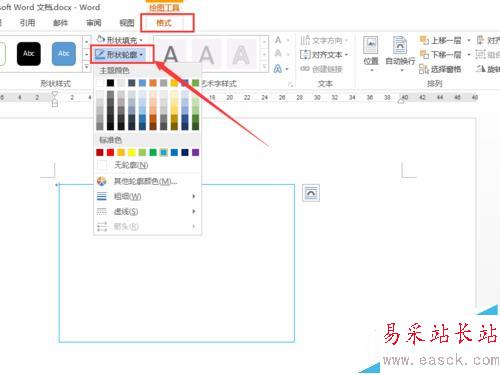Viewport: 500px width, 375px height.
Task: Open the Text Outline A icon
Action: tap(278, 54)
